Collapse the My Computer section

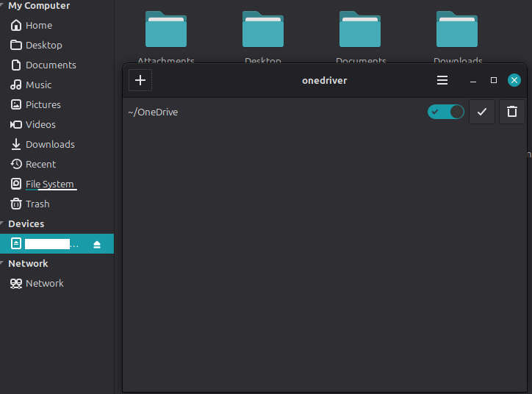(x=2, y=6)
